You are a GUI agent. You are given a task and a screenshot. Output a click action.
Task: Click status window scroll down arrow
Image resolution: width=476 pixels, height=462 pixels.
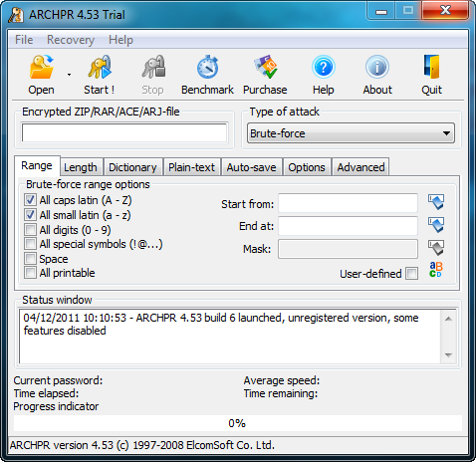(x=449, y=355)
